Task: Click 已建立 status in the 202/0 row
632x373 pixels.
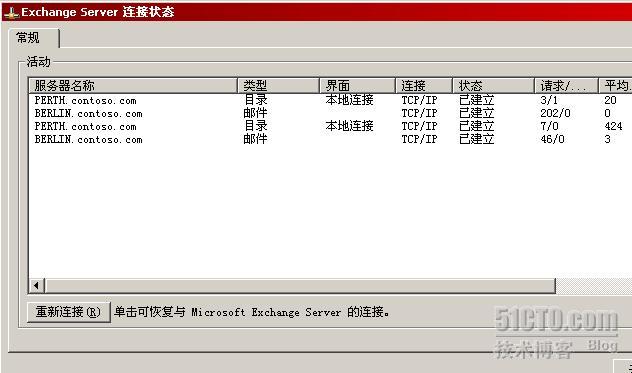Action: click(476, 113)
